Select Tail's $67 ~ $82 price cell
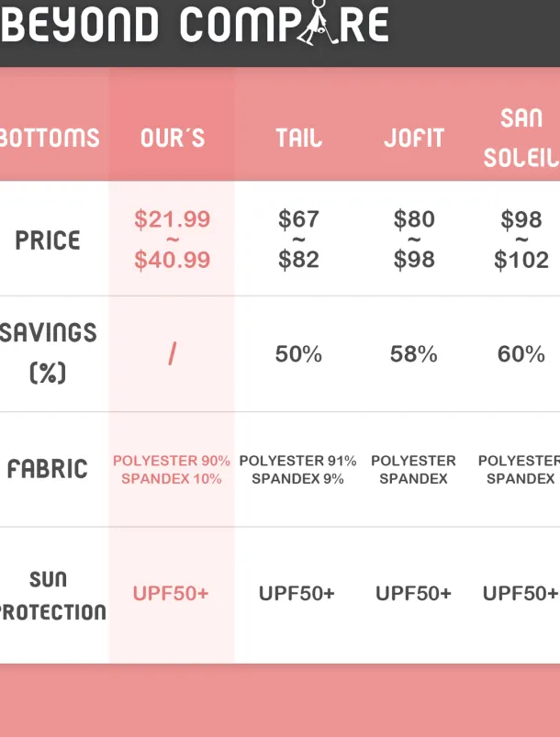The height and width of the screenshot is (737, 560). (299, 240)
